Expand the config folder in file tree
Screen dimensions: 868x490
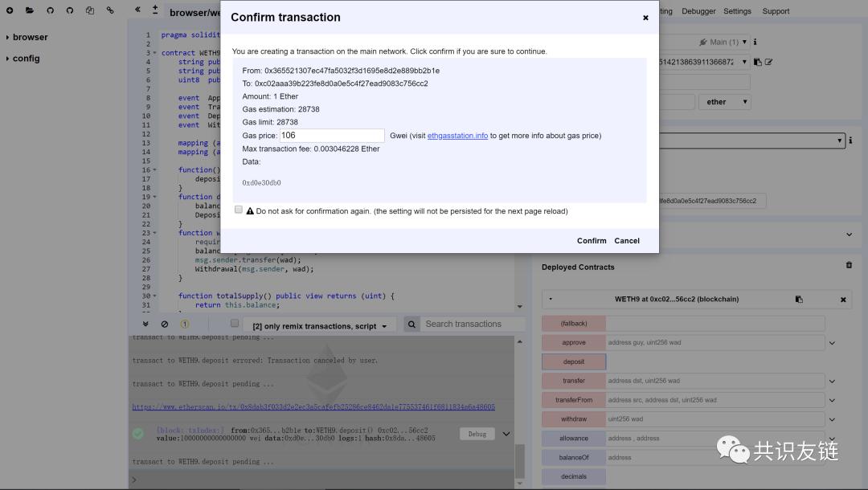click(8, 58)
